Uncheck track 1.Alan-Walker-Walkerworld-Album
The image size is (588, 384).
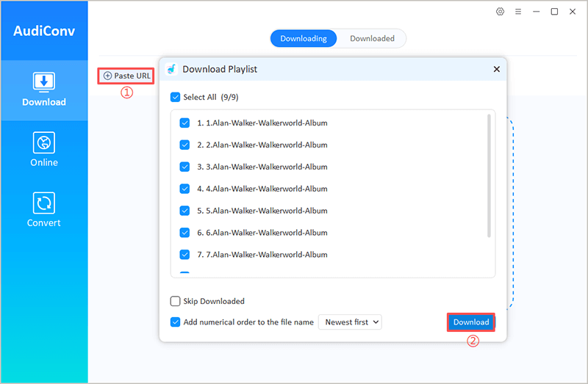[184, 123]
